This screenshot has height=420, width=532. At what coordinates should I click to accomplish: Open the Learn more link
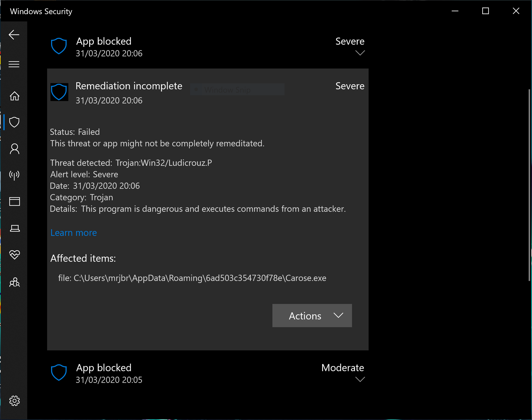pyautogui.click(x=74, y=233)
